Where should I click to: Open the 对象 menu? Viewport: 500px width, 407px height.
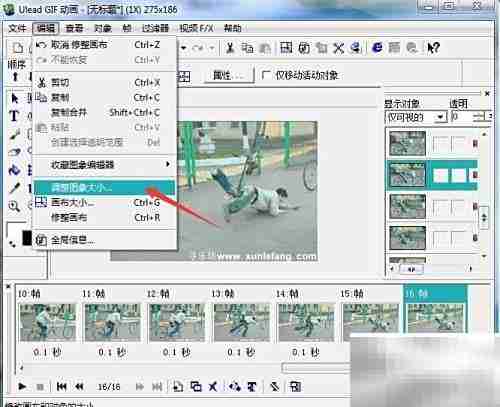(103, 28)
